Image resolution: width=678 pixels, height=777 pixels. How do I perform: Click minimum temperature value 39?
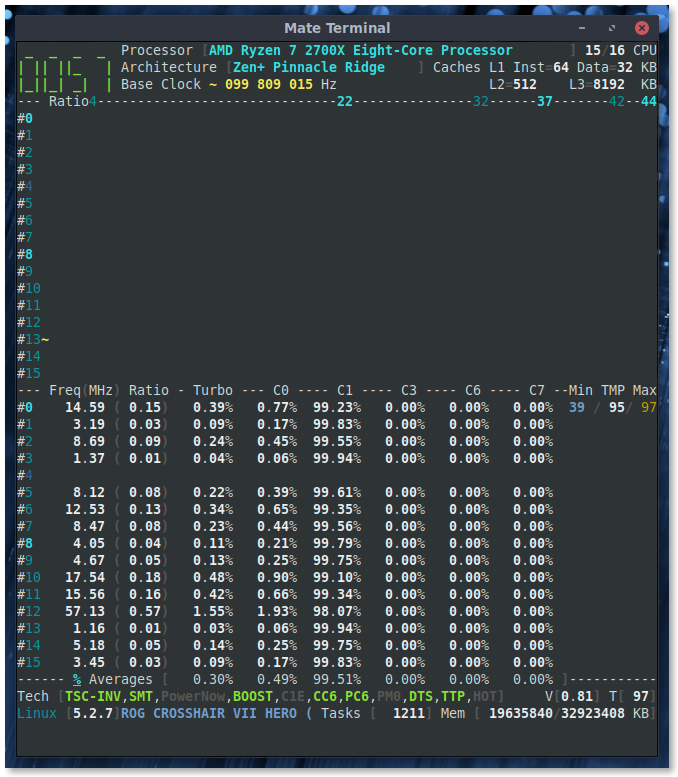coord(576,407)
